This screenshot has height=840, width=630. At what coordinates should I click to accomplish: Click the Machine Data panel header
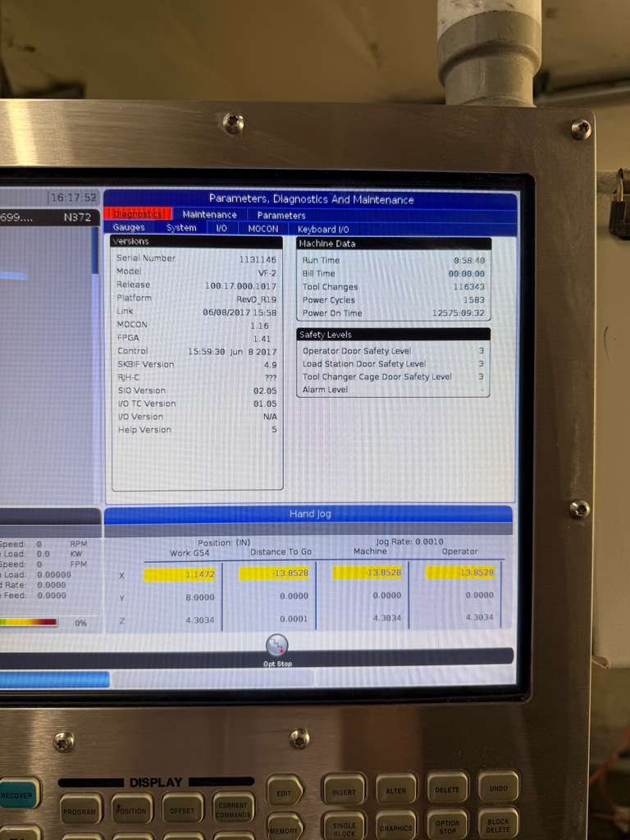click(394, 244)
